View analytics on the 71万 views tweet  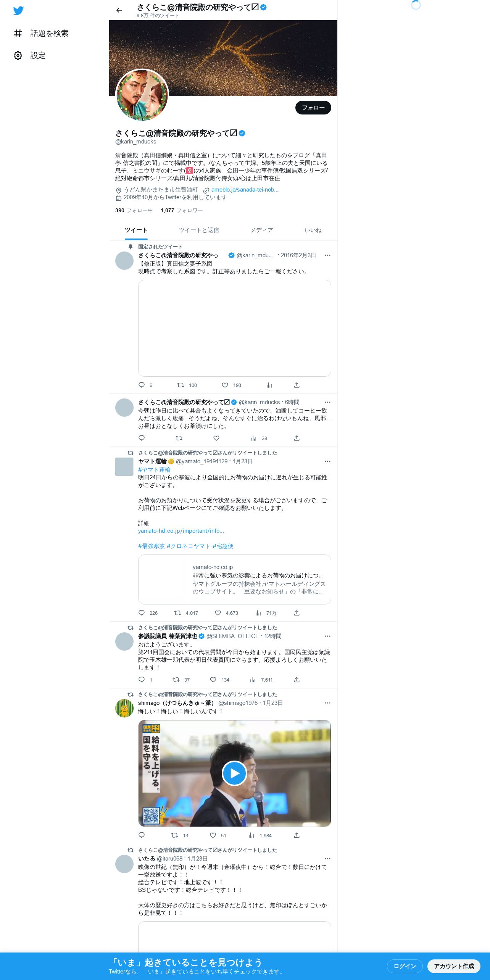point(258,613)
